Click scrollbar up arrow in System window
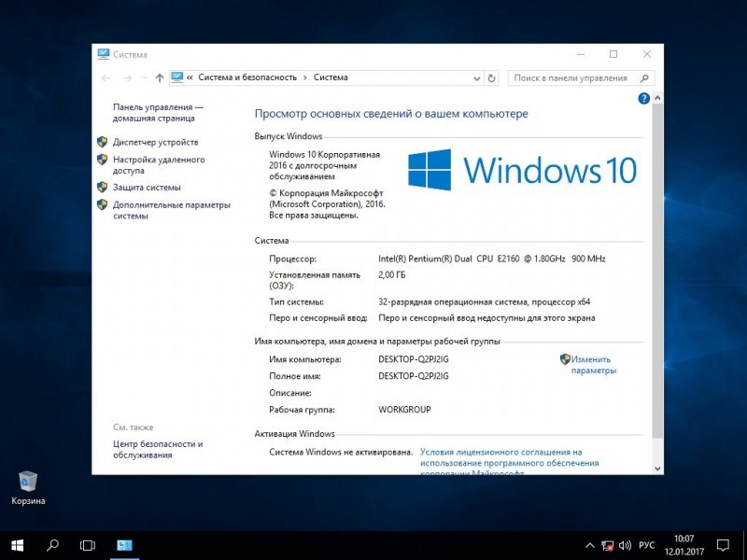 657,98
